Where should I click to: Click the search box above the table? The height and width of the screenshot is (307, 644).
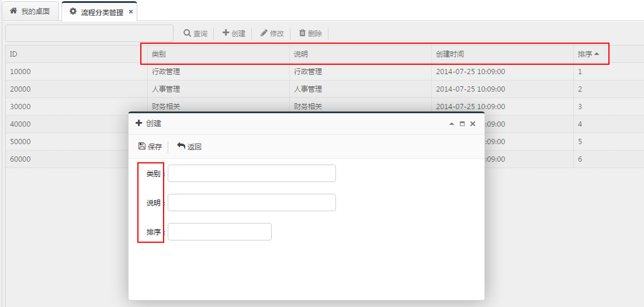point(89,33)
